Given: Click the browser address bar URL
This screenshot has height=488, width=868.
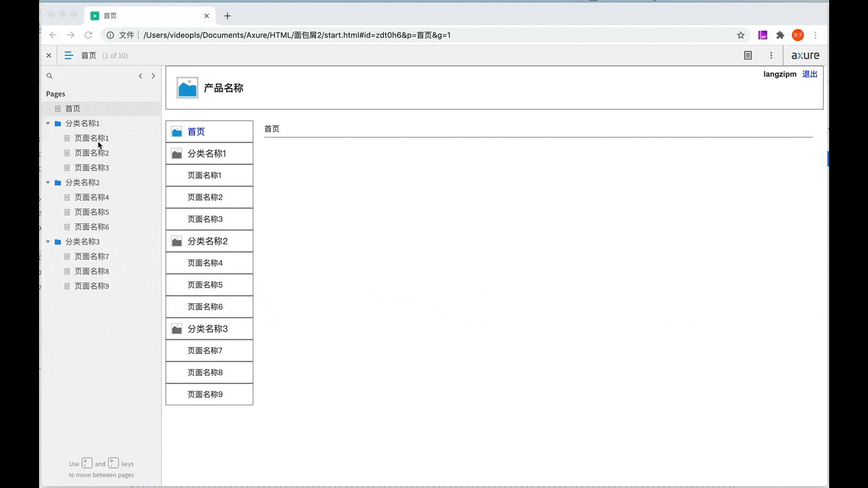Looking at the screenshot, I should pos(297,35).
